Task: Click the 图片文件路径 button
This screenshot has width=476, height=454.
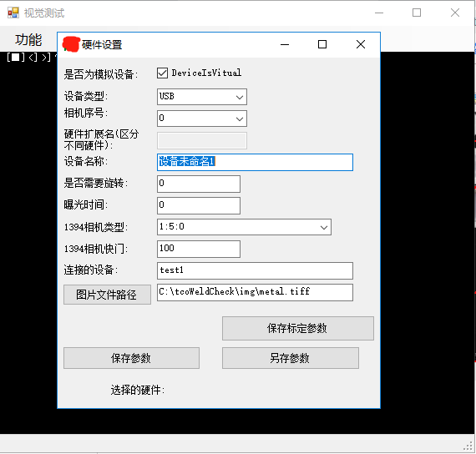Action: [107, 295]
